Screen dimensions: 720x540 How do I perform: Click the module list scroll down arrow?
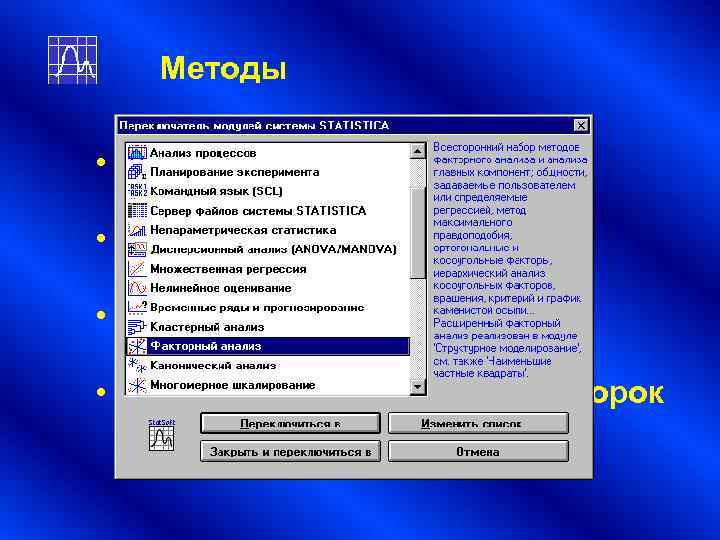coord(417,387)
